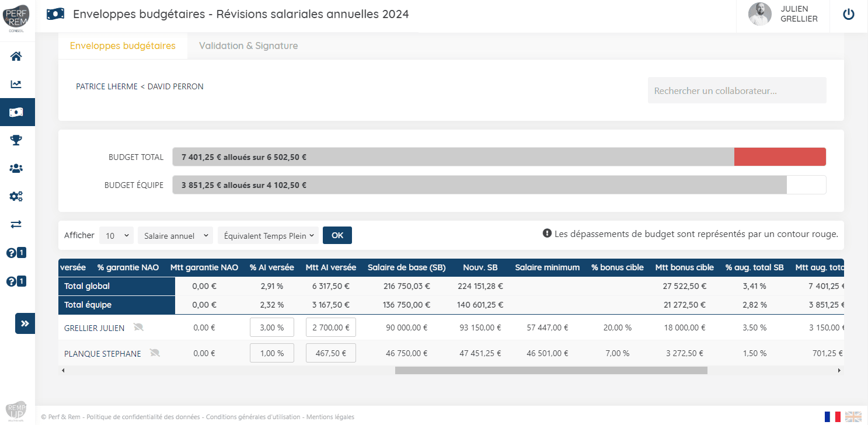
Task: Expand the sidebar with double-chevron button
Action: coord(25,323)
